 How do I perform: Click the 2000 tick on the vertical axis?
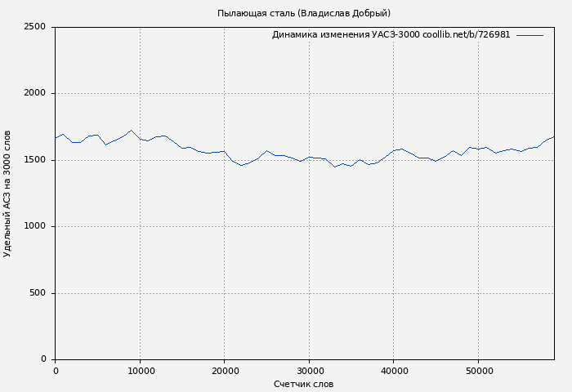tap(35, 94)
